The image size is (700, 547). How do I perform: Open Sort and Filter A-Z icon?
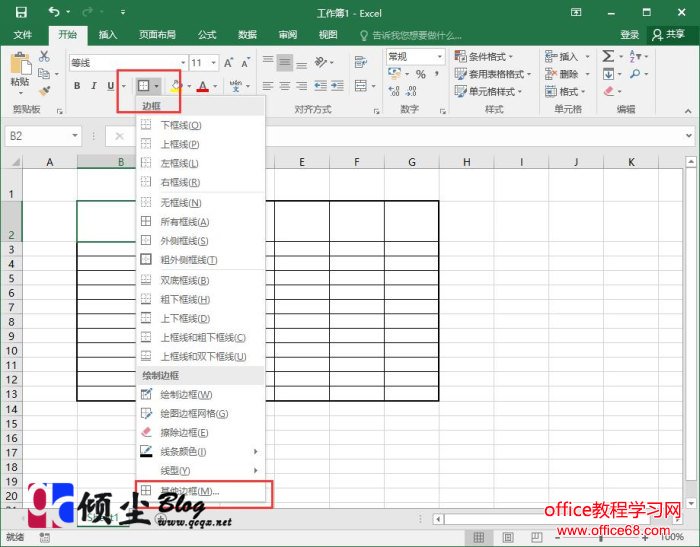click(x=635, y=56)
